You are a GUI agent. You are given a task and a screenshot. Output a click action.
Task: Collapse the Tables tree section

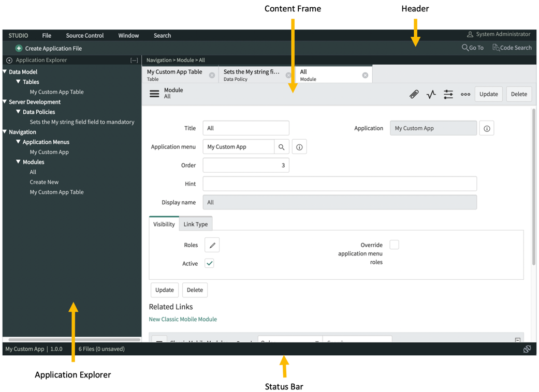19,82
